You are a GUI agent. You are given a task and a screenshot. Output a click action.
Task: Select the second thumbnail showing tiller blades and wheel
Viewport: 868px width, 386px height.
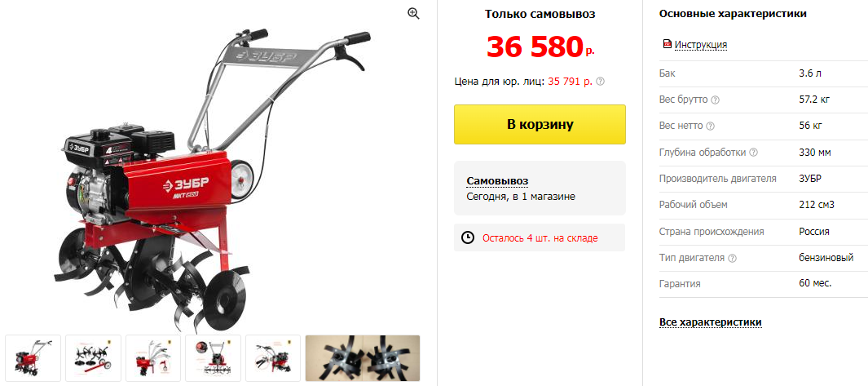pyautogui.click(x=93, y=358)
